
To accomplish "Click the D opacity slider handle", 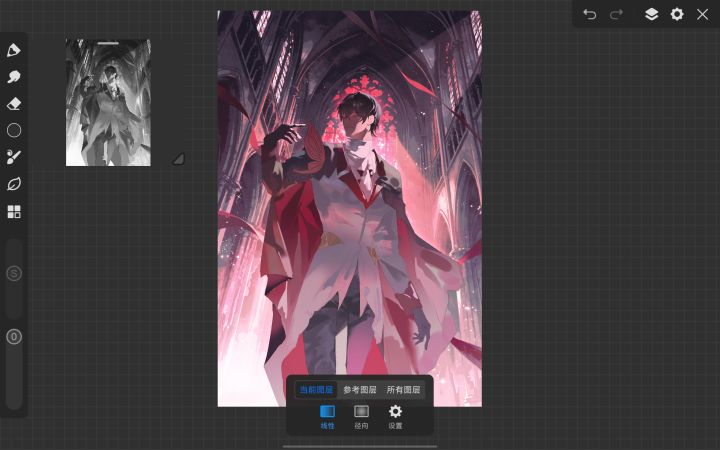I will tap(14, 337).
